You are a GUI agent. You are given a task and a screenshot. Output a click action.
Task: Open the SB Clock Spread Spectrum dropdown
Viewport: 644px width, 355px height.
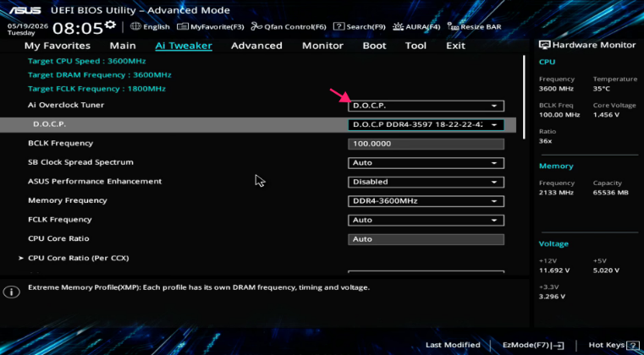426,163
